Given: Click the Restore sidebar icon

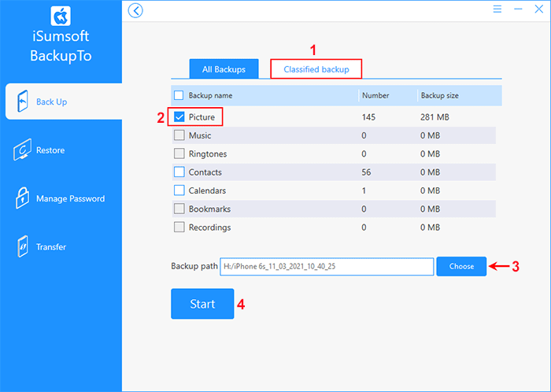Looking at the screenshot, I should pyautogui.click(x=23, y=150).
